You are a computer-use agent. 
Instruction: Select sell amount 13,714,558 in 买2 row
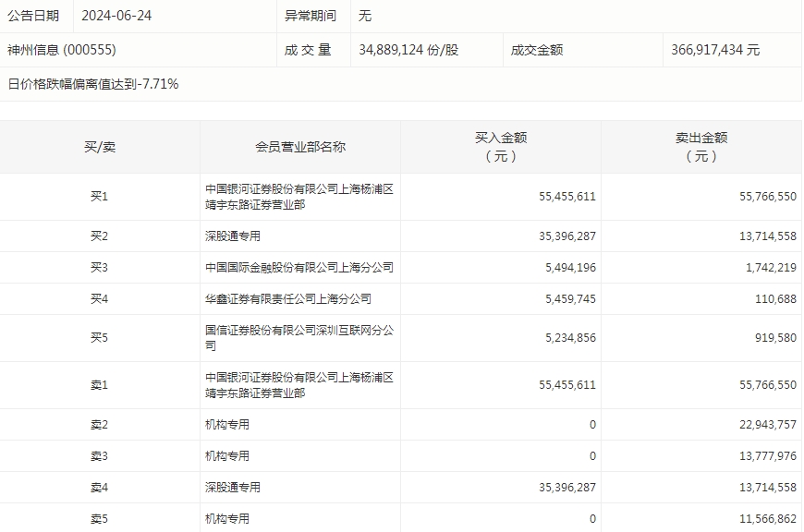(768, 236)
